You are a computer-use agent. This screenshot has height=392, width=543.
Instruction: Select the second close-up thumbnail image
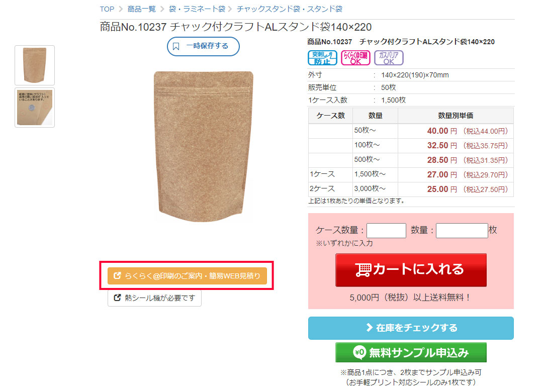[x=35, y=108]
